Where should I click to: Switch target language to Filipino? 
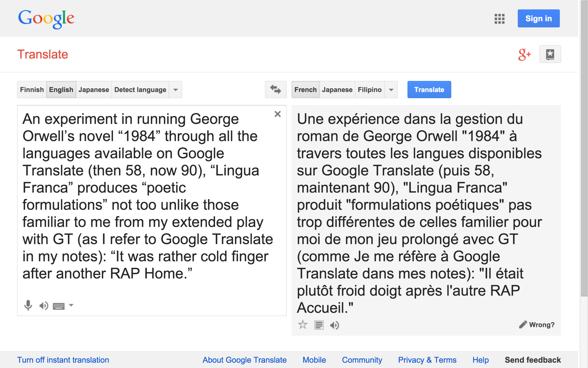pos(369,90)
